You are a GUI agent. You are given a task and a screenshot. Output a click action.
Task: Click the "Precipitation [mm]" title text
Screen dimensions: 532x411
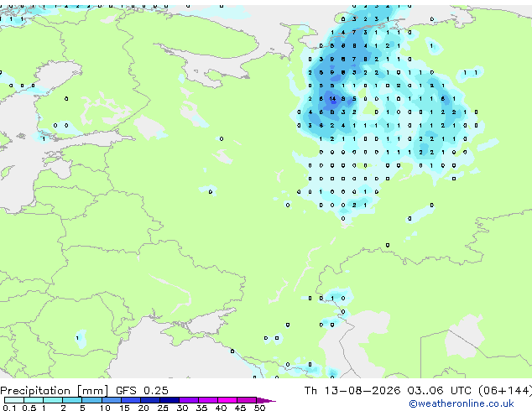pos(55,391)
